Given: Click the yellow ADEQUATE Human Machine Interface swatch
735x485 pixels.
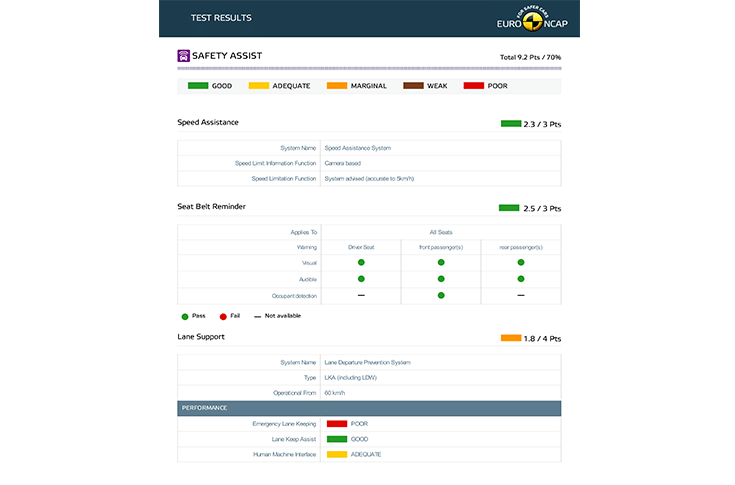Looking at the screenshot, I should (336, 454).
